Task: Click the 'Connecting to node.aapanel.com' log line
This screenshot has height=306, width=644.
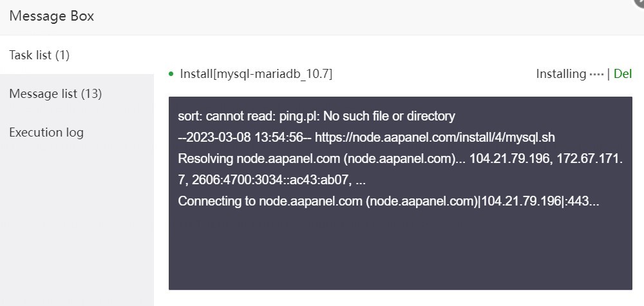Action: (x=388, y=201)
